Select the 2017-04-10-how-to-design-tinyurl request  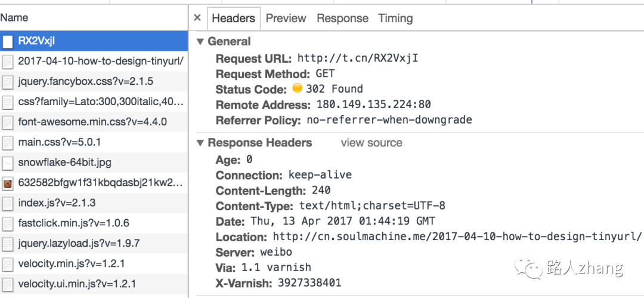[x=100, y=61]
